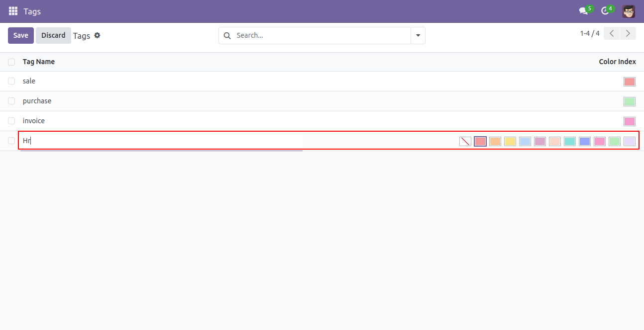Click the invoice tag name
The height and width of the screenshot is (330, 644).
pos(34,121)
